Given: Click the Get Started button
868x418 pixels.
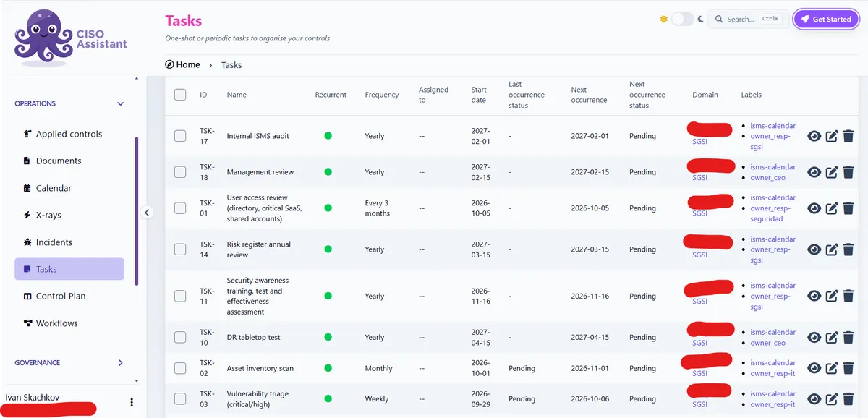Looking at the screenshot, I should point(825,19).
